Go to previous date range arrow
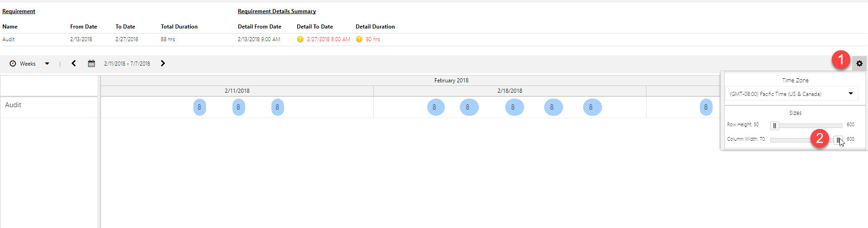Screen dimensions: 868x228 (74, 63)
